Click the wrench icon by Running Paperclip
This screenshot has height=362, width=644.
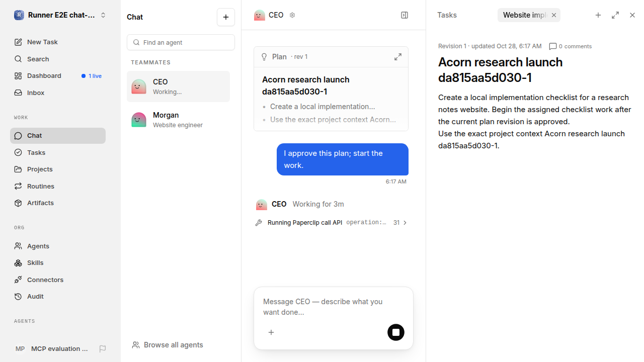(259, 222)
